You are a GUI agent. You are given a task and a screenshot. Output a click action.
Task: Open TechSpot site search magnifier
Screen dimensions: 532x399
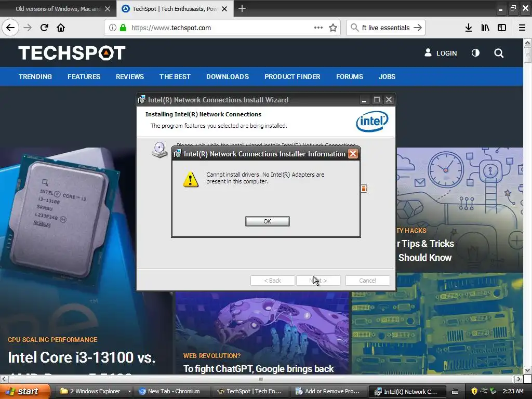tap(499, 53)
